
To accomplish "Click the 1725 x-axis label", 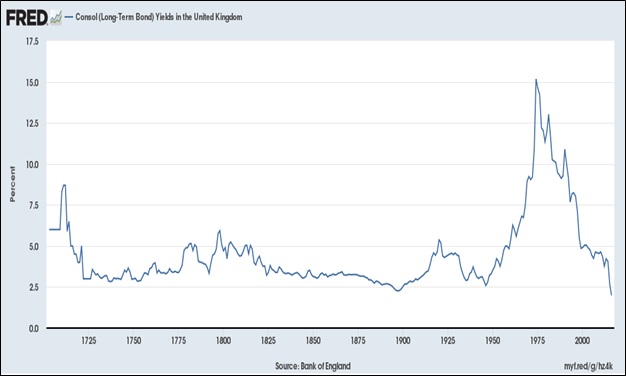I will [x=89, y=340].
